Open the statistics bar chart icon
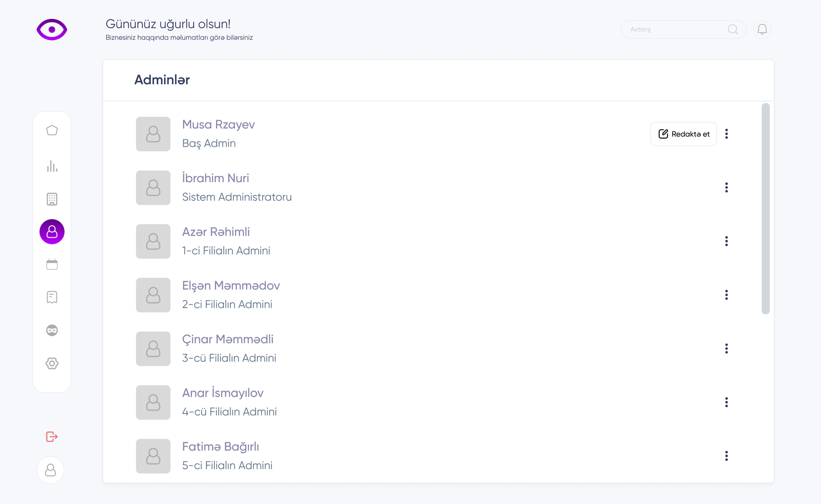 [x=52, y=166]
